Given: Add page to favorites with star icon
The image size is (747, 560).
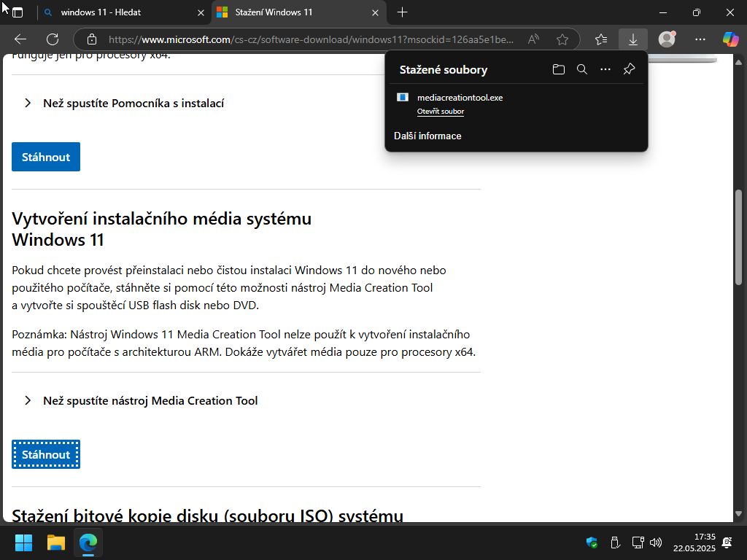Looking at the screenshot, I should (562, 39).
